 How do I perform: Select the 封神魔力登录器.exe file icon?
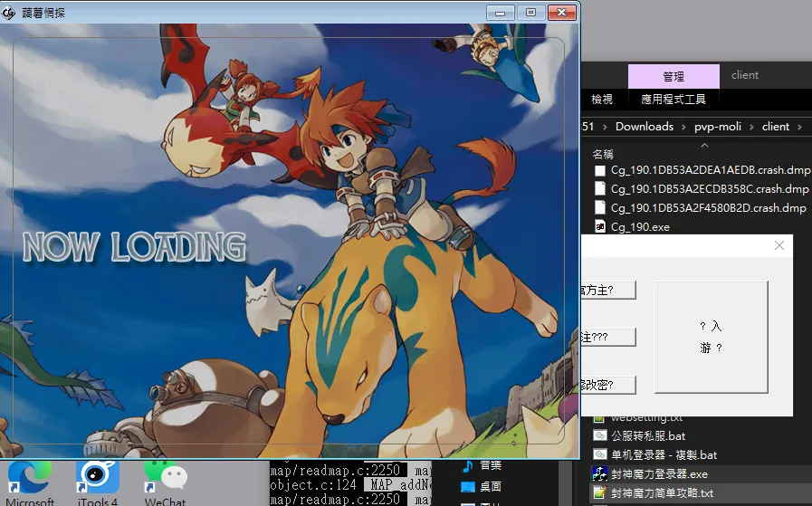point(599,473)
